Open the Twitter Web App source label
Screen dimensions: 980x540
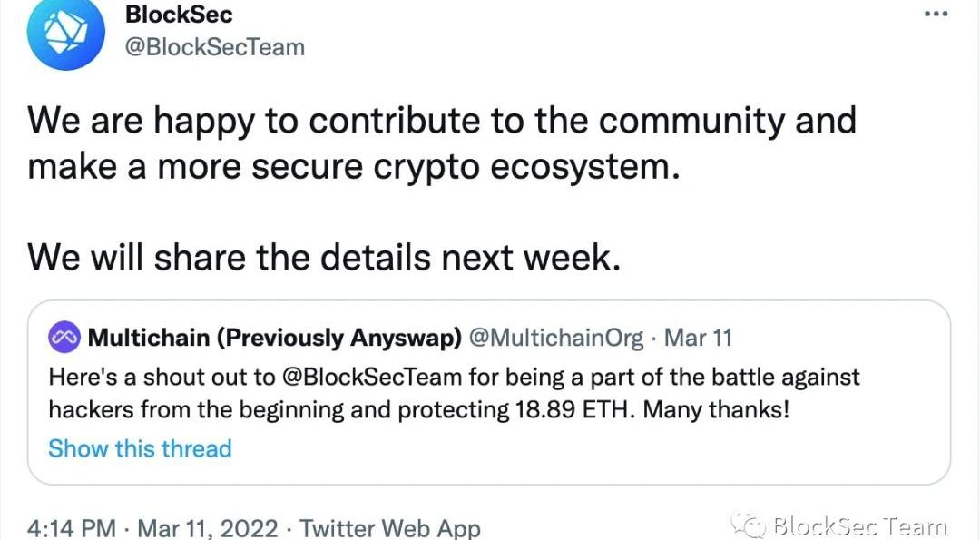coord(390,527)
